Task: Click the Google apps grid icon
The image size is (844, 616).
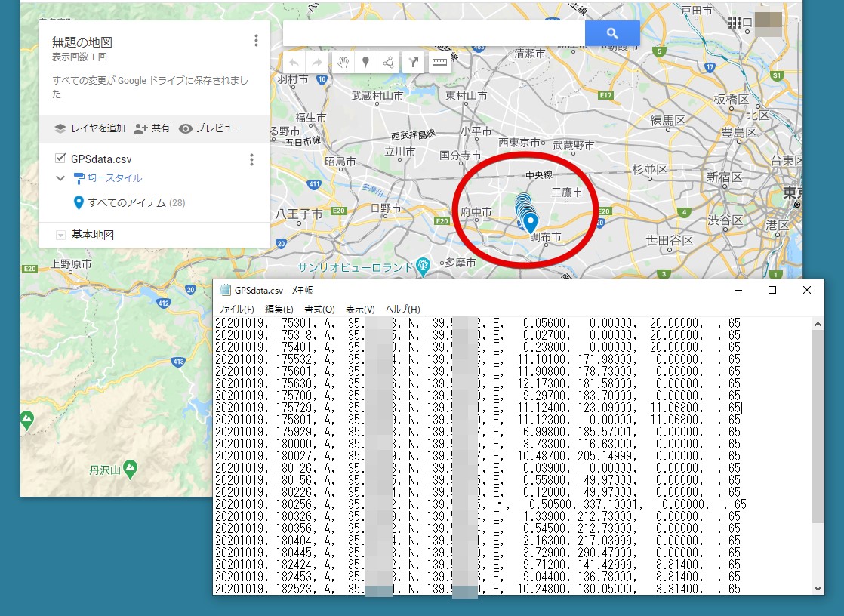Action: click(x=734, y=23)
